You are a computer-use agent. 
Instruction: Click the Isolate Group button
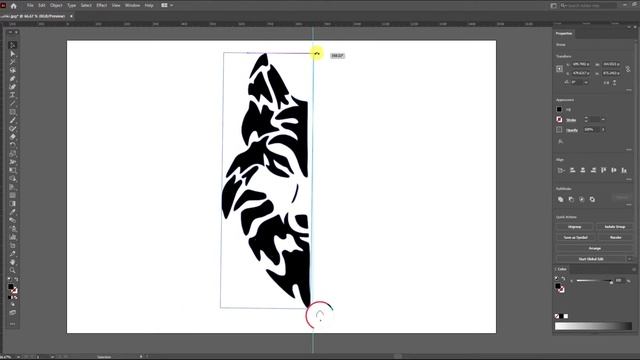(x=614, y=227)
